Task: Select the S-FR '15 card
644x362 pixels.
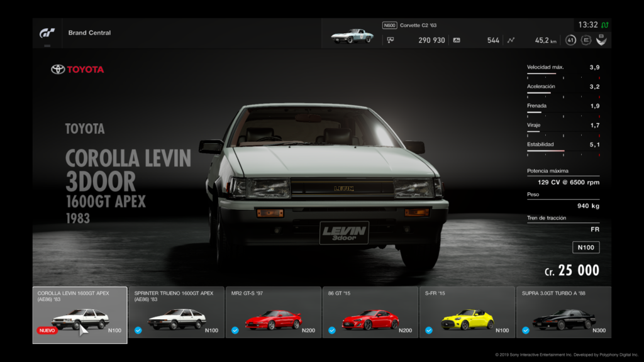Action: tap(467, 312)
